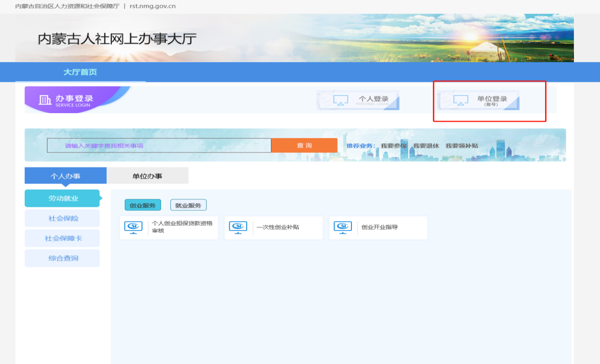Focus the keyword search input field
The height and width of the screenshot is (364, 600).
159,146
